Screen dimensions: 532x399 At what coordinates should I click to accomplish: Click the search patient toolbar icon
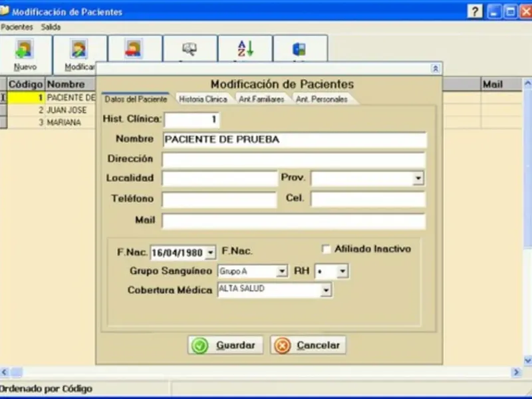tap(190, 49)
